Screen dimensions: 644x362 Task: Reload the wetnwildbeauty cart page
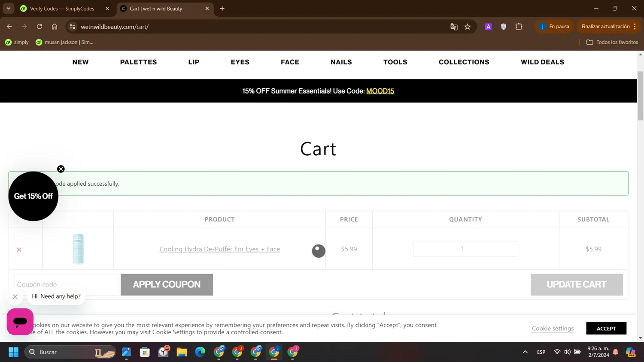coord(39,27)
